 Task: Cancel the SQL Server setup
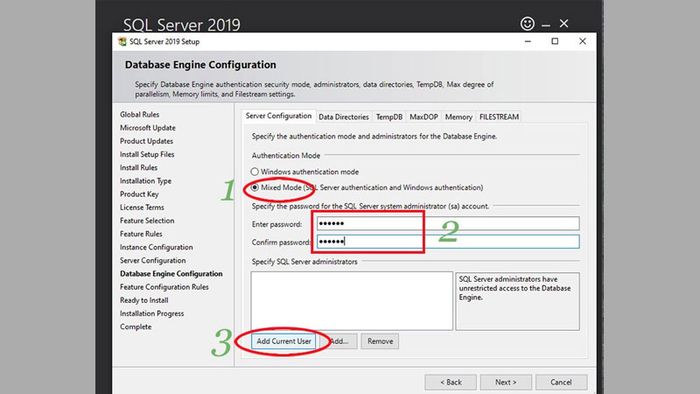pos(561,382)
